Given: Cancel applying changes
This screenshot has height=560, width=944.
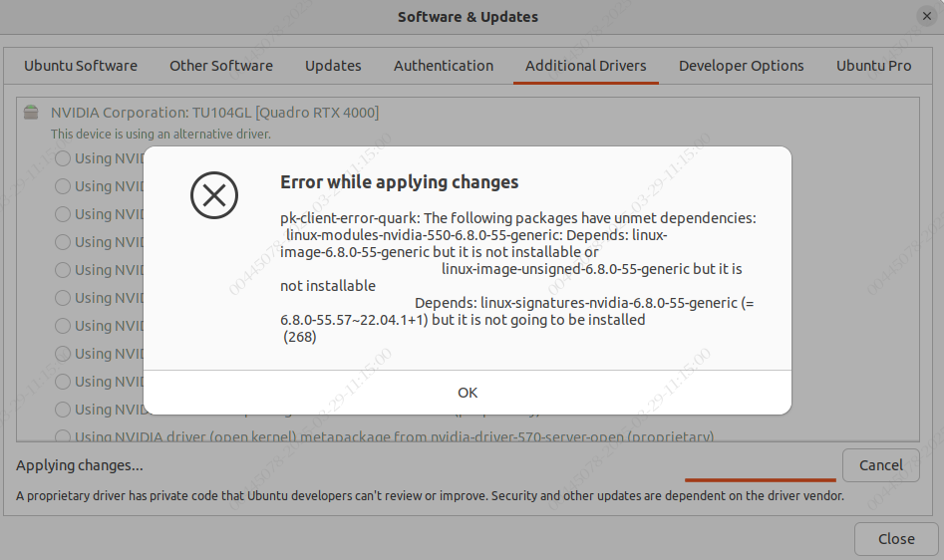Looking at the screenshot, I should pyautogui.click(x=881, y=465).
